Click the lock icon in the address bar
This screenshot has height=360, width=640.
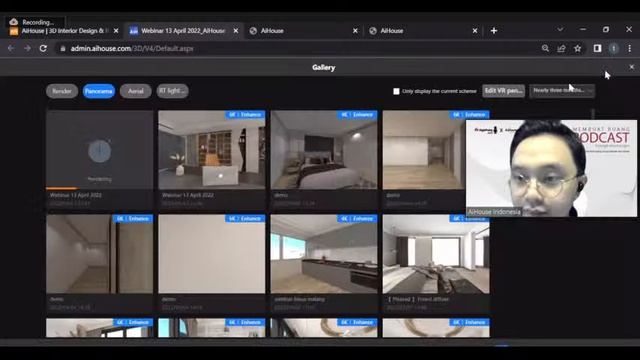[x=62, y=49]
